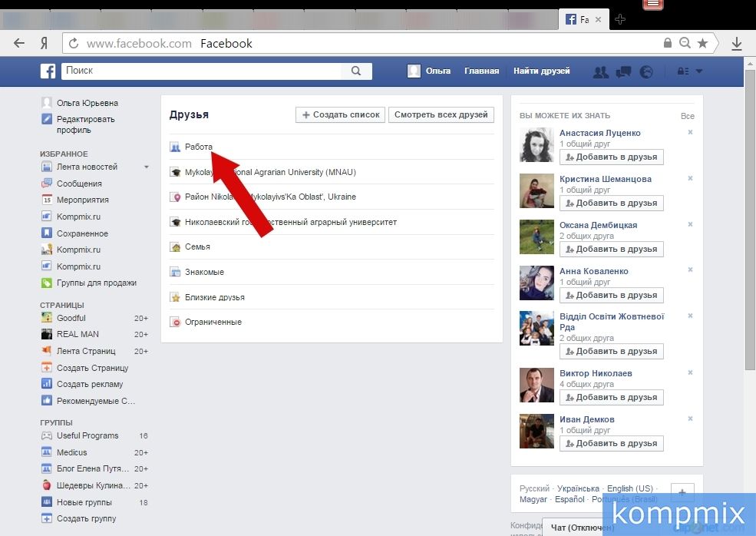
Task: Open Ольга profile in top bar
Action: [x=429, y=71]
